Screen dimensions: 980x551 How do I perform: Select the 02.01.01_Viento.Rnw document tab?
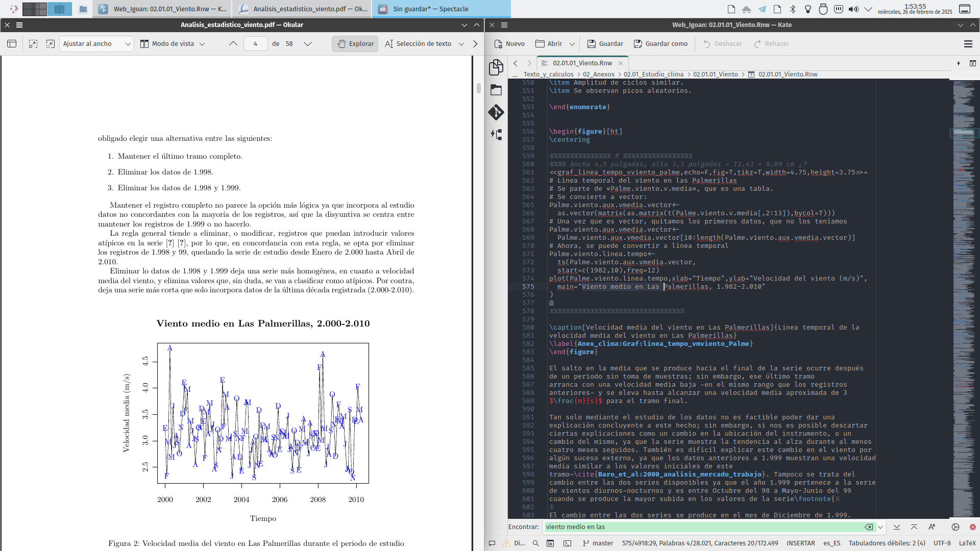[582, 63]
